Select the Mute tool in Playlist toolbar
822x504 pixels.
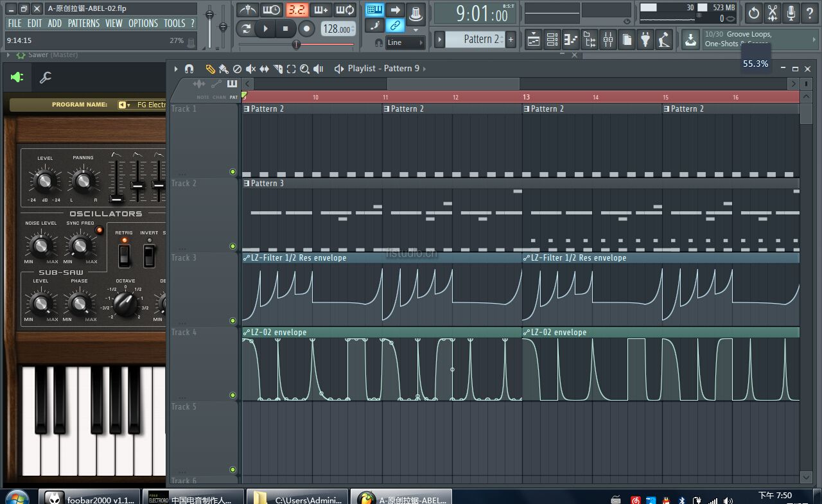(251, 69)
